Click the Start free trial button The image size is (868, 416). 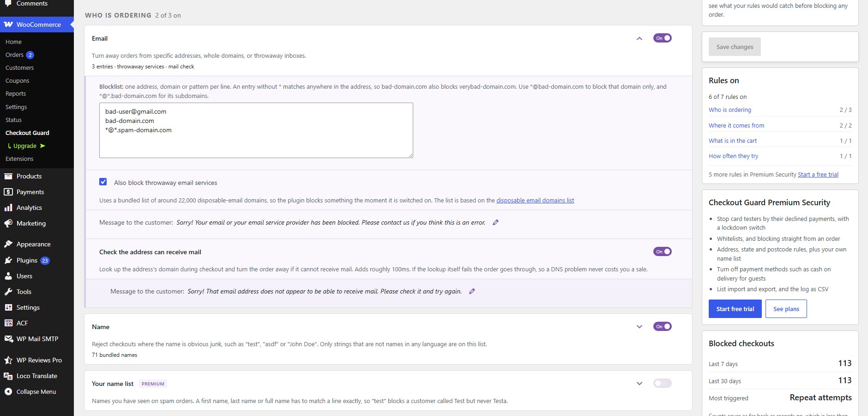click(735, 309)
